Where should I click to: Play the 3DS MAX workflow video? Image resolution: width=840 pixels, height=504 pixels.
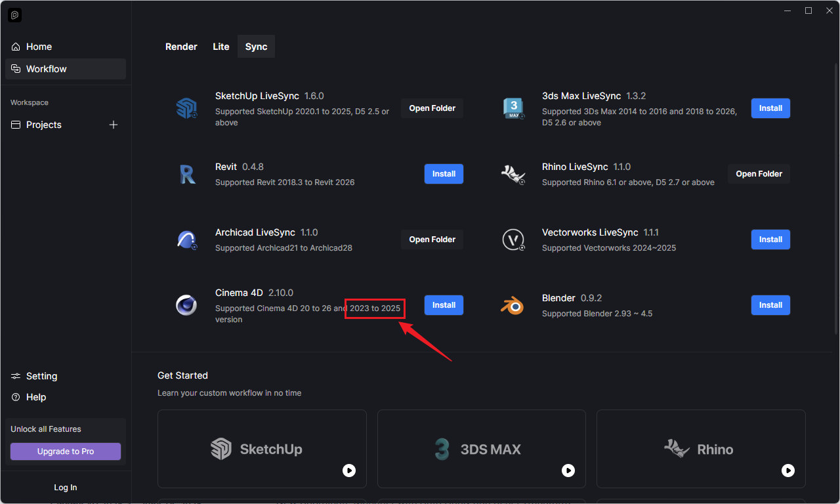pos(568,471)
